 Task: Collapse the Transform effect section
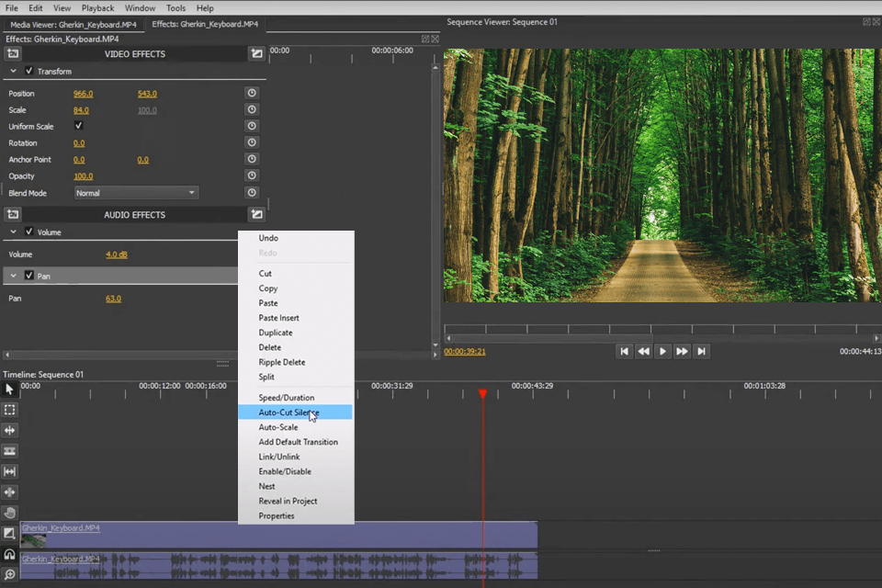[14, 71]
